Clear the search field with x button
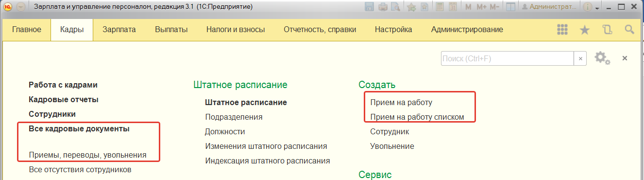The width and height of the screenshot is (644, 180). tap(580, 58)
